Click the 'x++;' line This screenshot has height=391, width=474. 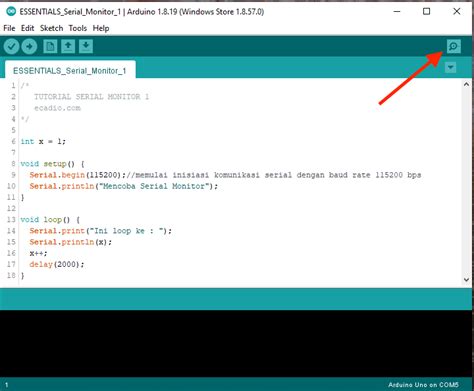pos(38,253)
